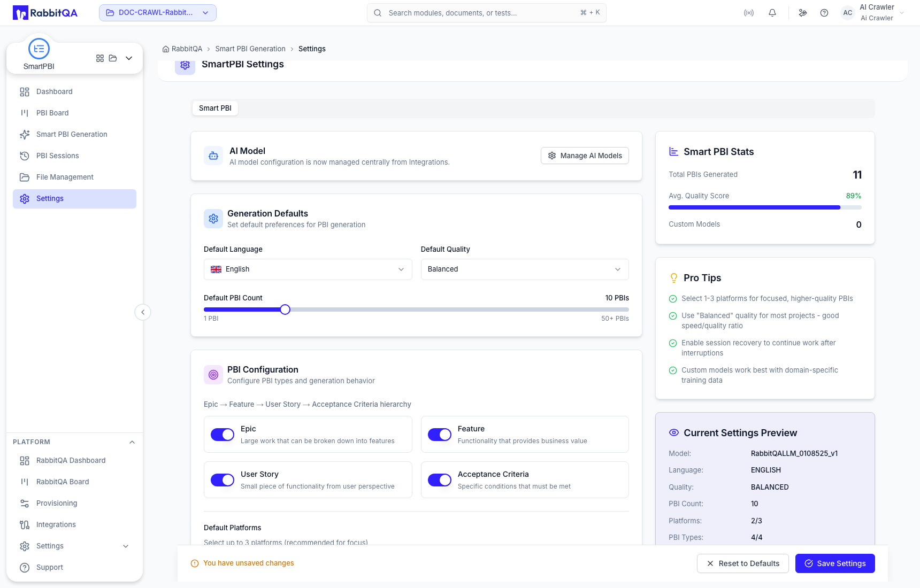Click the theme wand icon in header

click(x=803, y=13)
